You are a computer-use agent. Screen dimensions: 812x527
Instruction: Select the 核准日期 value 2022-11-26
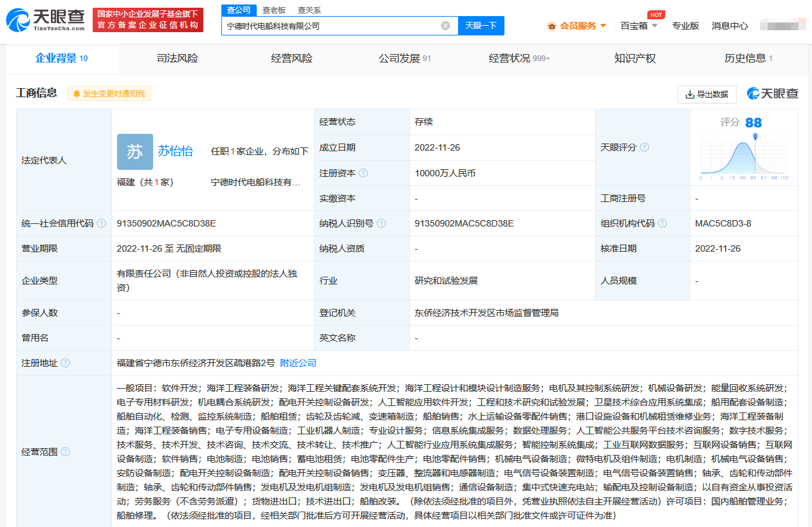[718, 248]
